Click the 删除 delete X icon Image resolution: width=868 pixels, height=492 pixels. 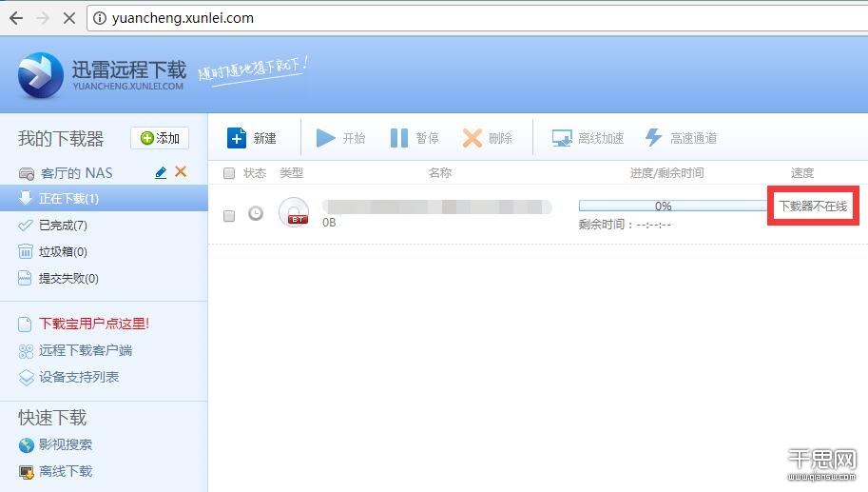pyautogui.click(x=472, y=138)
